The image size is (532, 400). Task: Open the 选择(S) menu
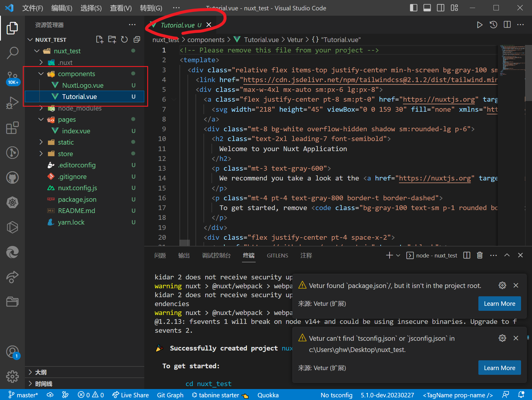91,8
